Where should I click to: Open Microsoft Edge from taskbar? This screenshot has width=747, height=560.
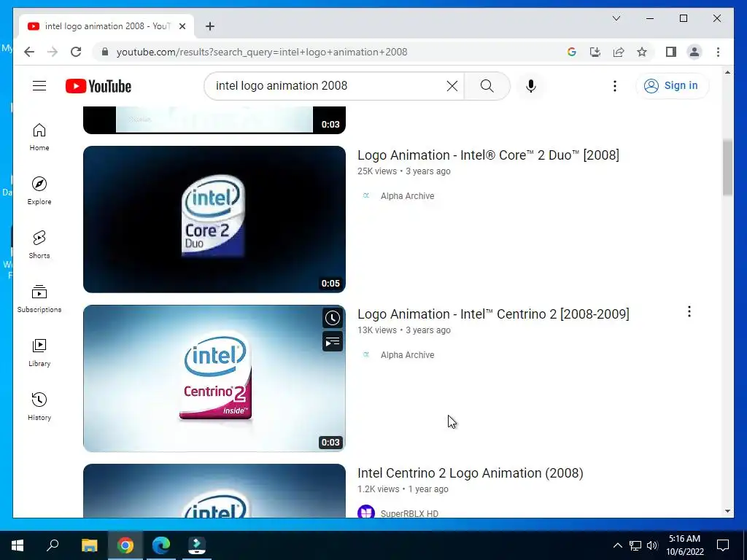pos(161,545)
